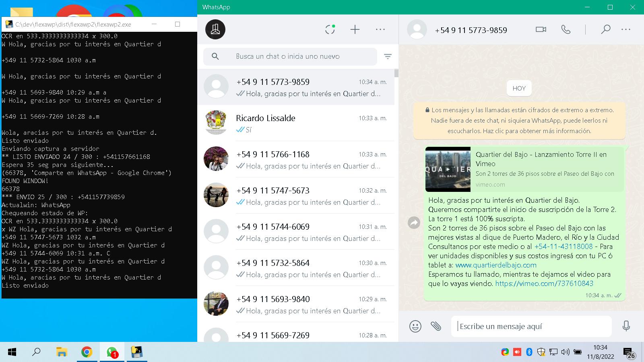The image size is (644, 362).
Task: Open volume control in system tray
Action: tap(565, 352)
